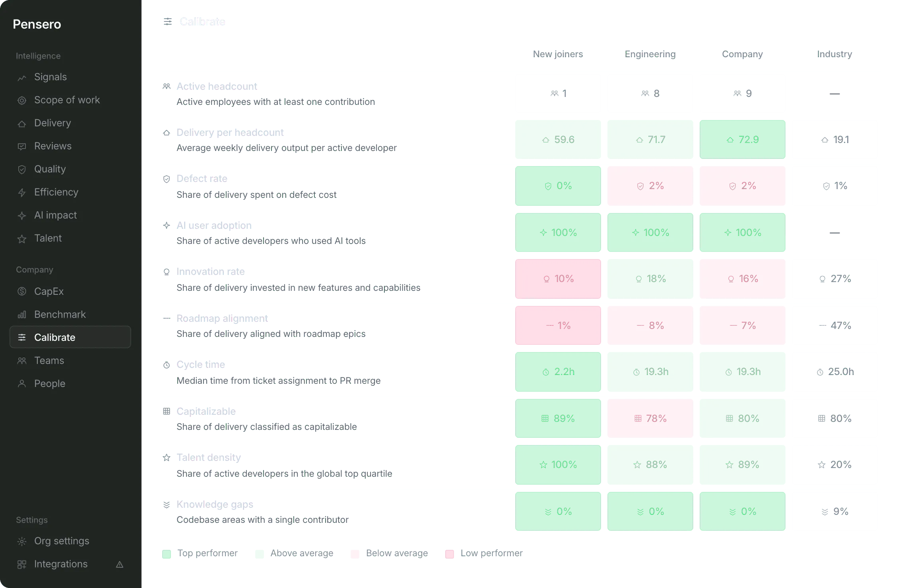Open the Roadmap alignment metric link
900x588 pixels.
(x=222, y=318)
